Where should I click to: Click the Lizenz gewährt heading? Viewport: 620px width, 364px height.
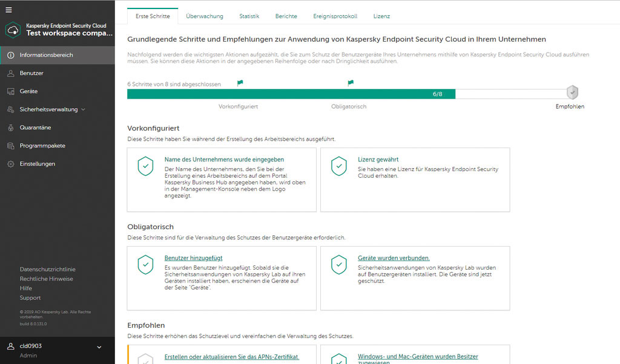tap(378, 160)
